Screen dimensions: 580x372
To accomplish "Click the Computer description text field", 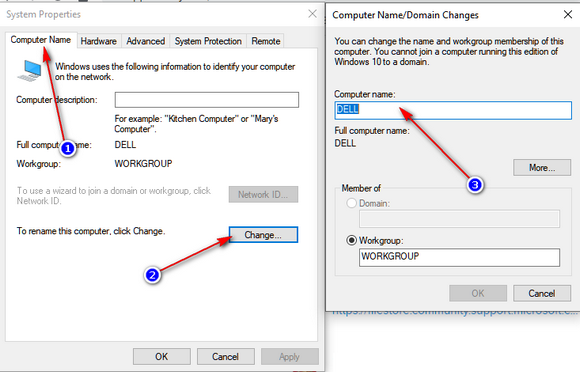I will point(207,100).
